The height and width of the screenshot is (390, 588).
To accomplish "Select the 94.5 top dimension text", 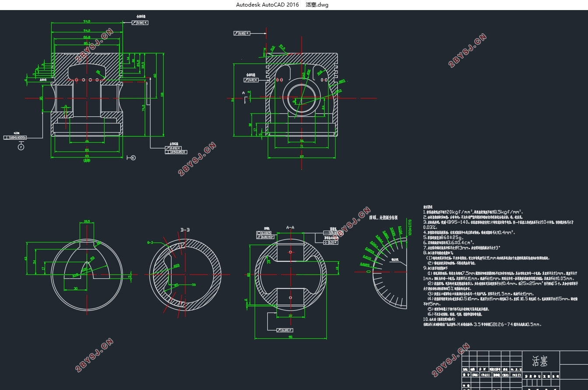I will click(x=87, y=21).
